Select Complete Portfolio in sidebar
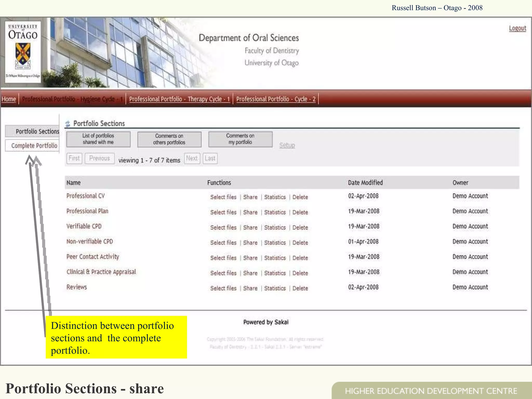The image size is (532, 399). [34, 146]
